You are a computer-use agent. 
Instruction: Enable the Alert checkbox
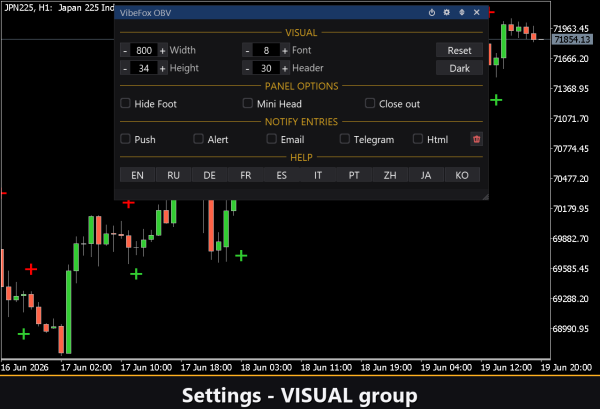tap(198, 139)
